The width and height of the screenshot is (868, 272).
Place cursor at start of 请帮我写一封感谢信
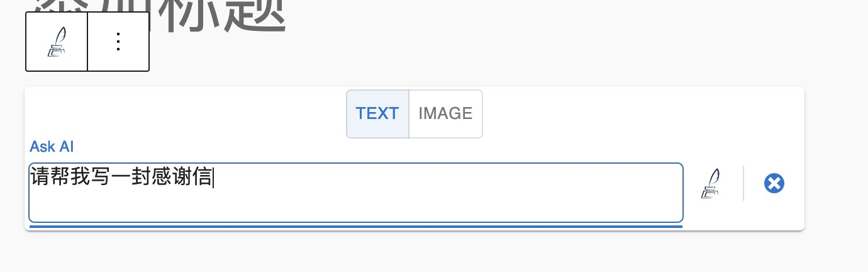[30, 178]
